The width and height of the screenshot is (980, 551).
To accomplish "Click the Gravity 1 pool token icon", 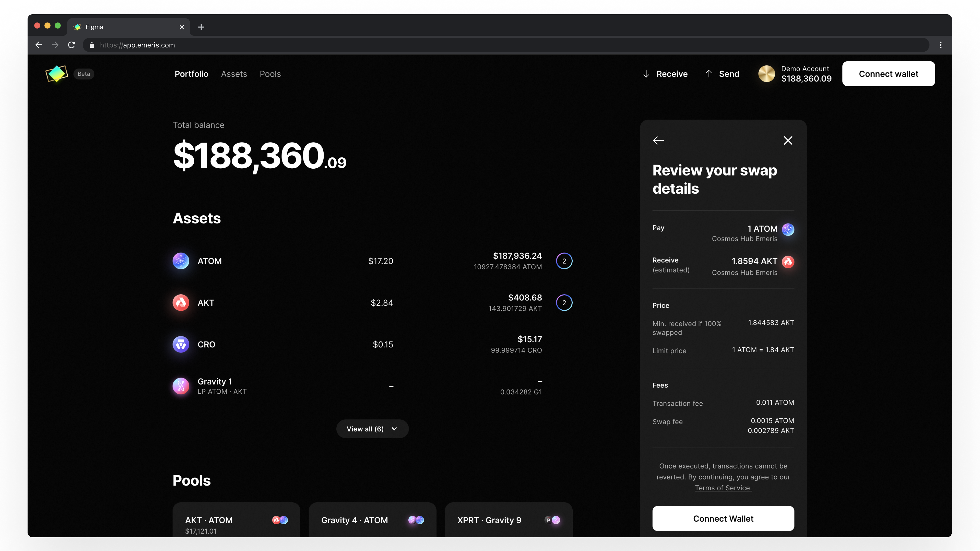I will tap(181, 386).
